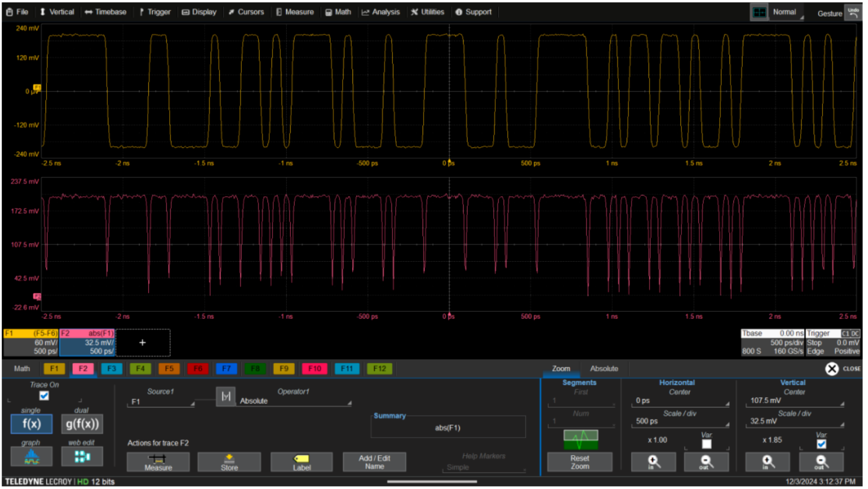Open the web edit processing icon
This screenshot has height=489, width=868.
point(82,457)
